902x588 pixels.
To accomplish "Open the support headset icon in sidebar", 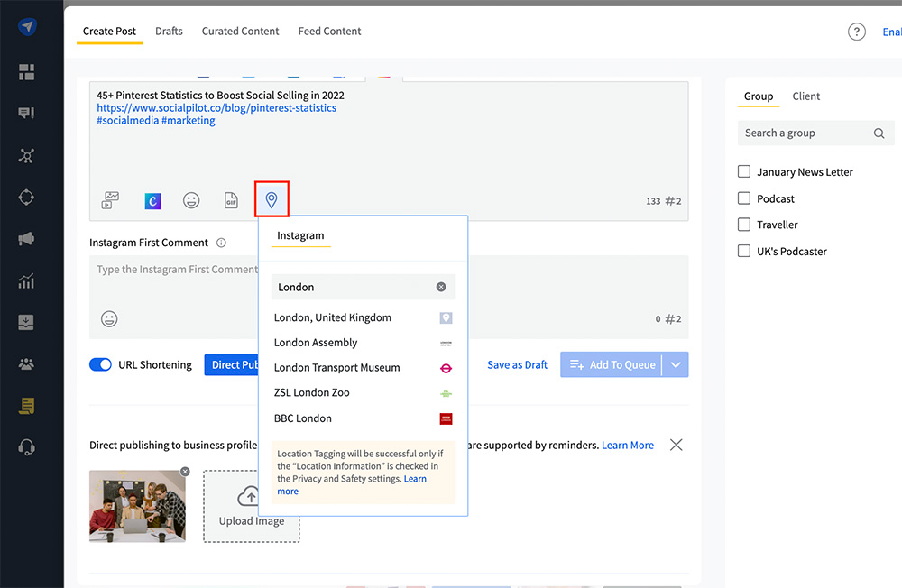I will (x=26, y=447).
